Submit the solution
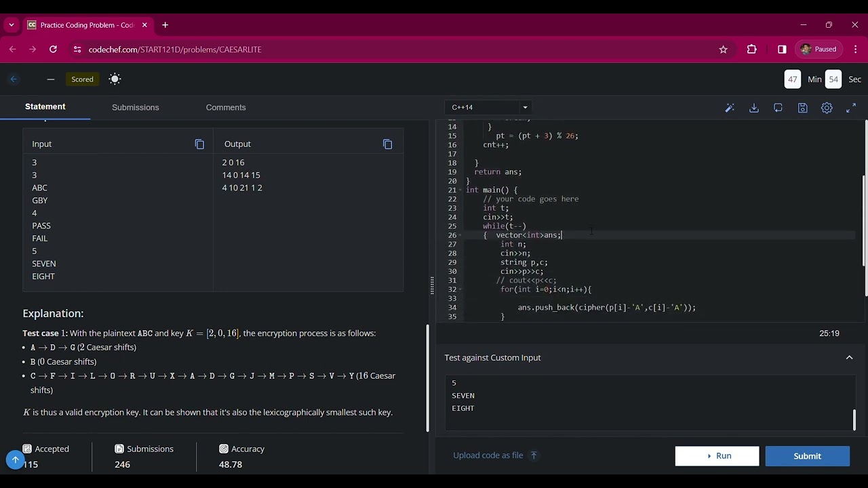 click(807, 456)
